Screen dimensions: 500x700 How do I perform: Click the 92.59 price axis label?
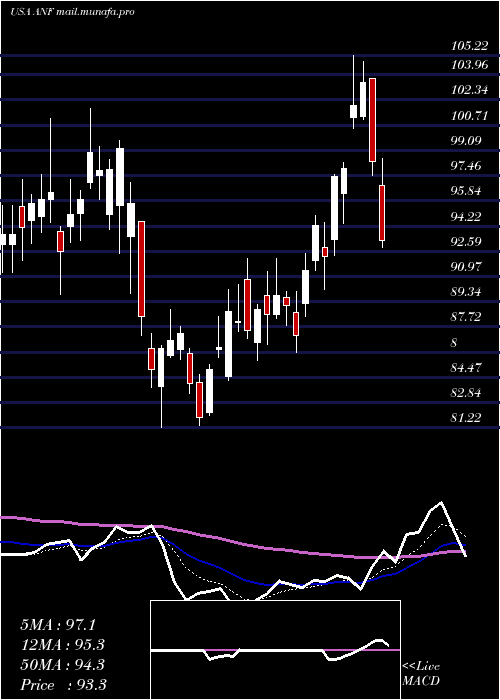(x=466, y=242)
